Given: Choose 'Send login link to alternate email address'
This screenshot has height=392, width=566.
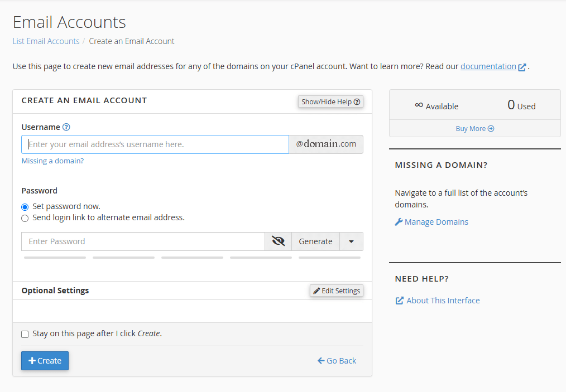Looking at the screenshot, I should click(x=25, y=218).
